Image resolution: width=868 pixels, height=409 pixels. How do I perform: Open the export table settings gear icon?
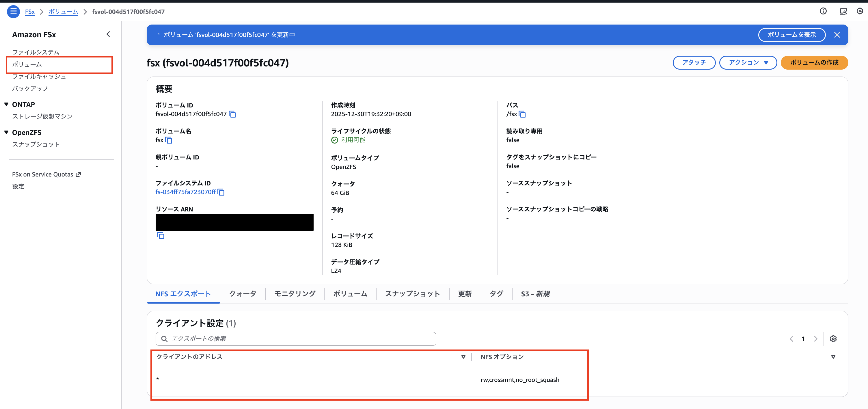(x=833, y=339)
